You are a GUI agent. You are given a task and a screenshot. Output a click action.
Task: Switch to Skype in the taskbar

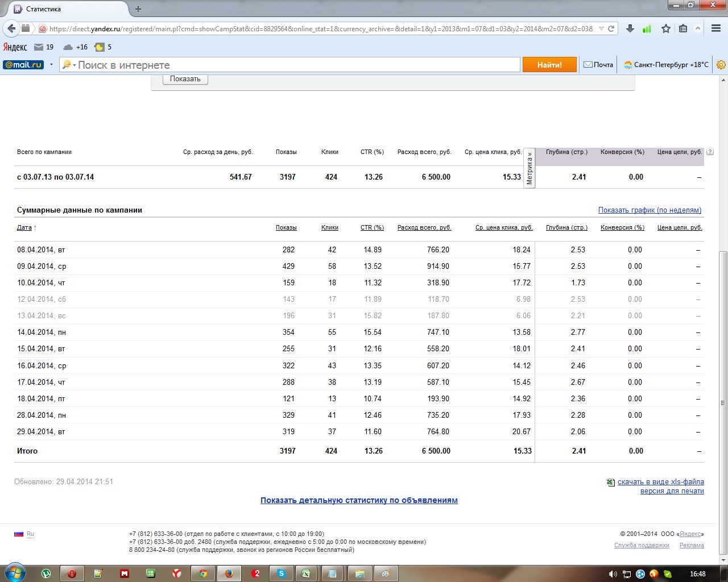tap(281, 573)
